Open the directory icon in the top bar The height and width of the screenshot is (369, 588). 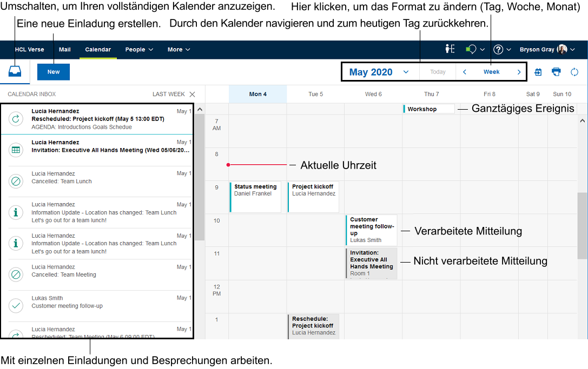click(450, 49)
